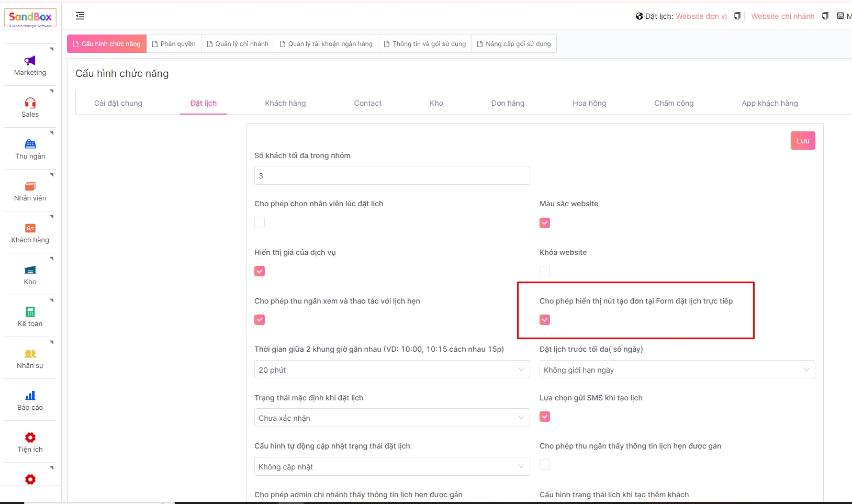Screen dimensions: 852x504
Task: Open the Thu ngân cash register icon
Action: 30,144
